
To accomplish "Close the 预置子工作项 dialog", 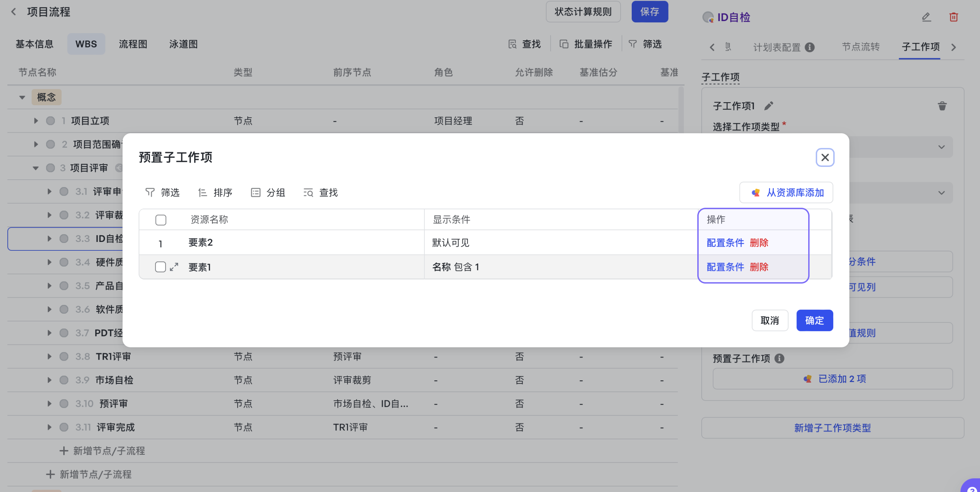I will click(825, 157).
